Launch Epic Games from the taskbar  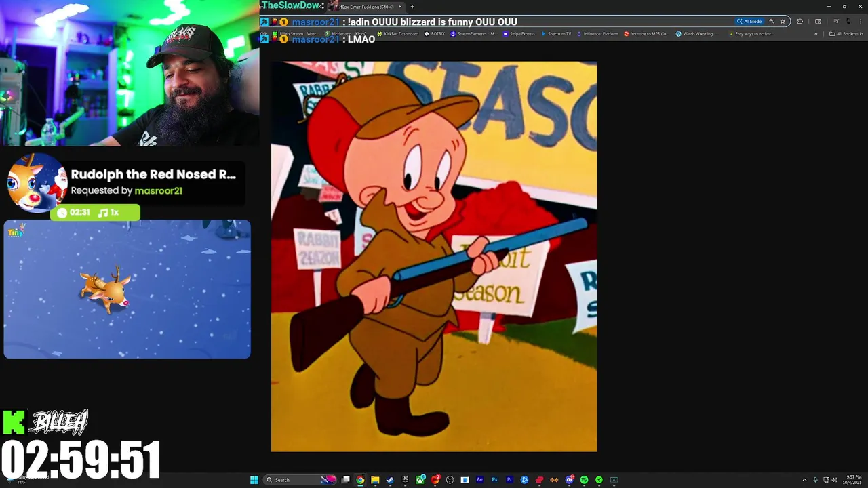[405, 480]
